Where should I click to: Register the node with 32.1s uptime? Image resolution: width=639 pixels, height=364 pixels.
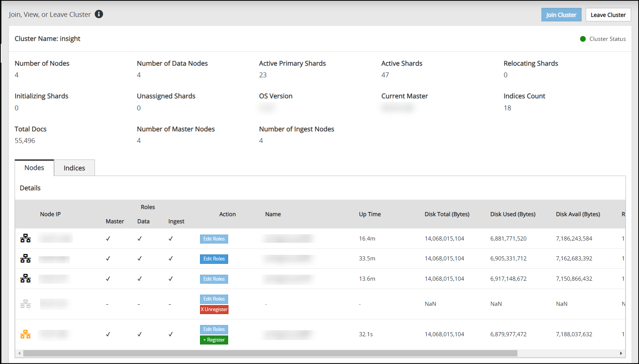tap(214, 340)
